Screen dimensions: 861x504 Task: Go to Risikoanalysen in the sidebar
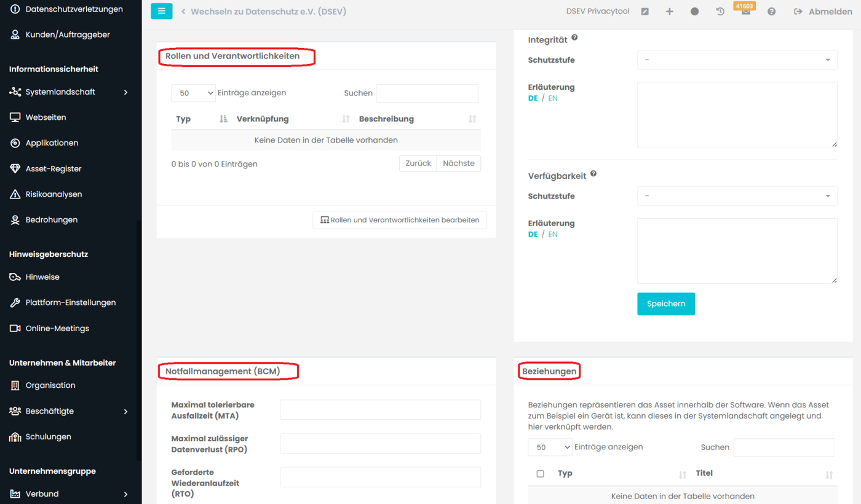(54, 194)
